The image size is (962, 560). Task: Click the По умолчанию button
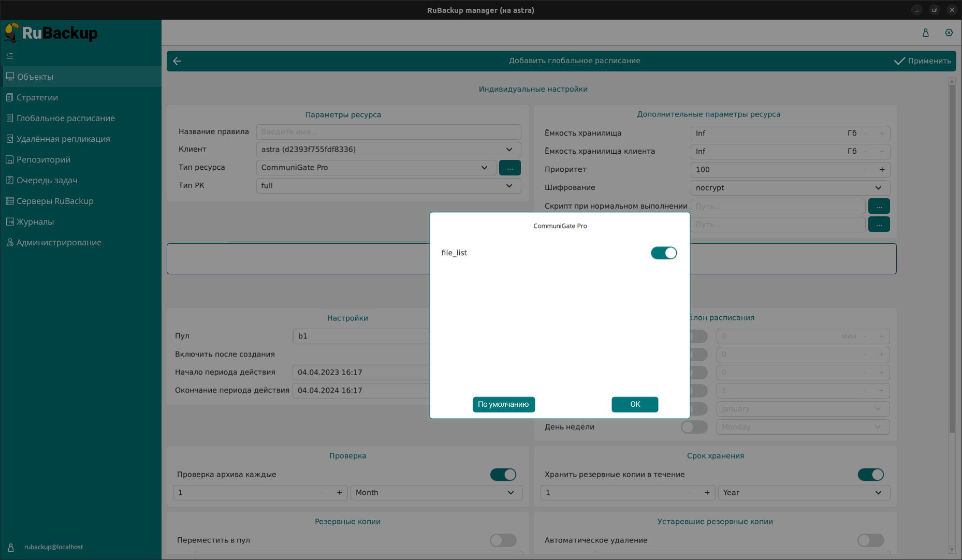click(503, 404)
